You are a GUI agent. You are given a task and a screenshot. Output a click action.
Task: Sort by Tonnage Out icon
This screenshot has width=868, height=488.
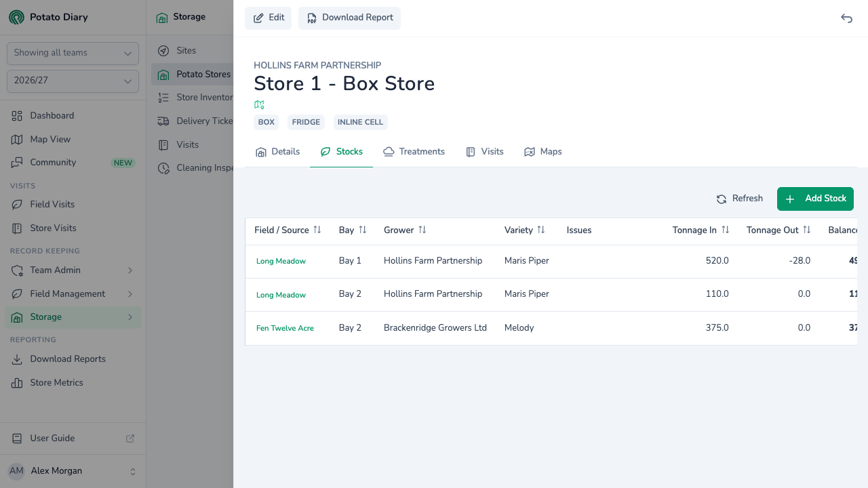tap(807, 230)
